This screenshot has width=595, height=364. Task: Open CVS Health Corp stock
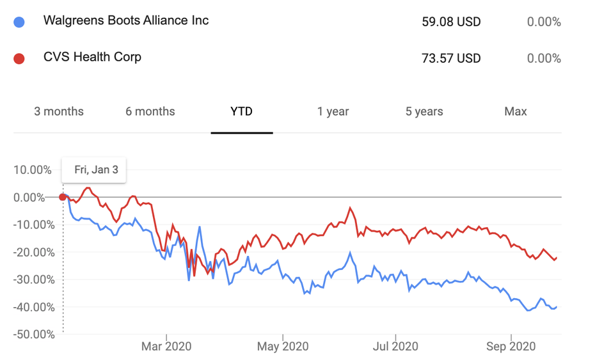point(92,57)
